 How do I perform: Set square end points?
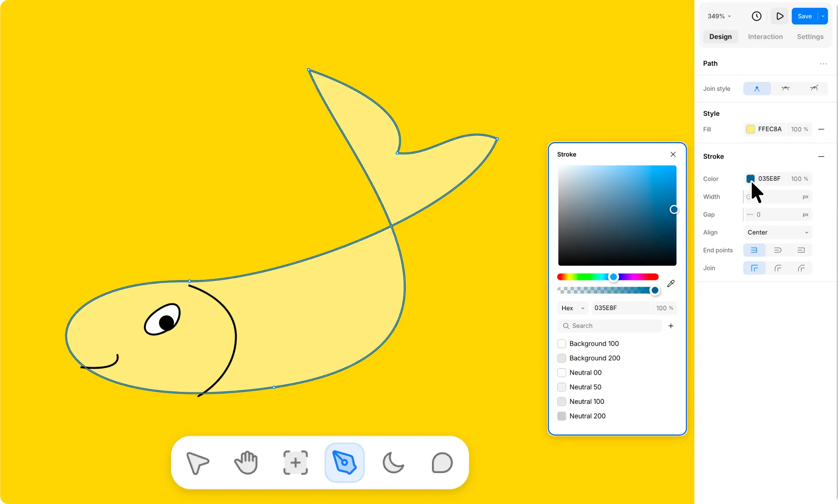tap(801, 250)
